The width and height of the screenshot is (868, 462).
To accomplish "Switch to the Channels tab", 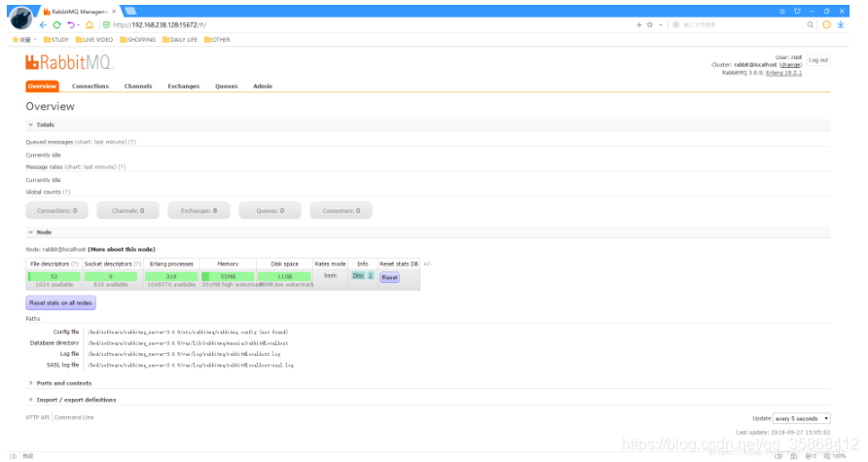I will tap(138, 87).
